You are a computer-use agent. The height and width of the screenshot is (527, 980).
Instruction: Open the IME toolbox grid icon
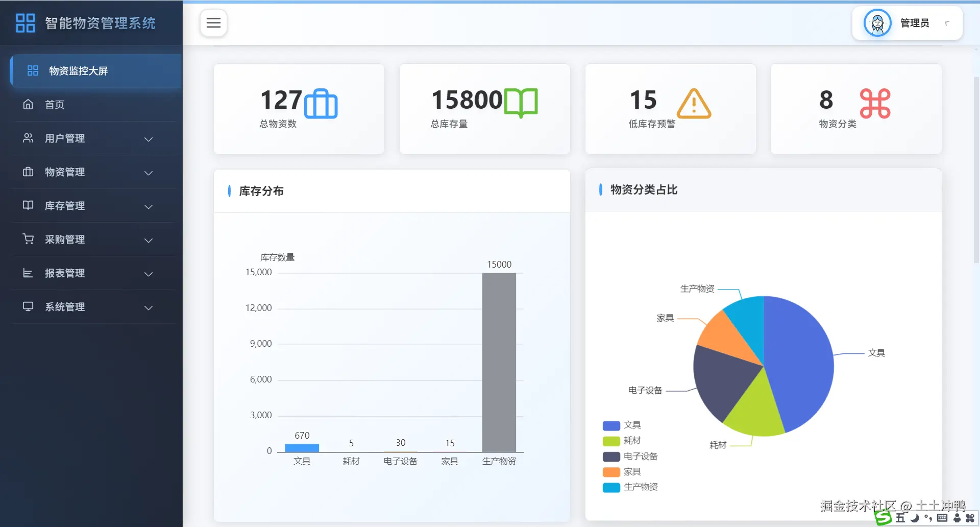970,518
